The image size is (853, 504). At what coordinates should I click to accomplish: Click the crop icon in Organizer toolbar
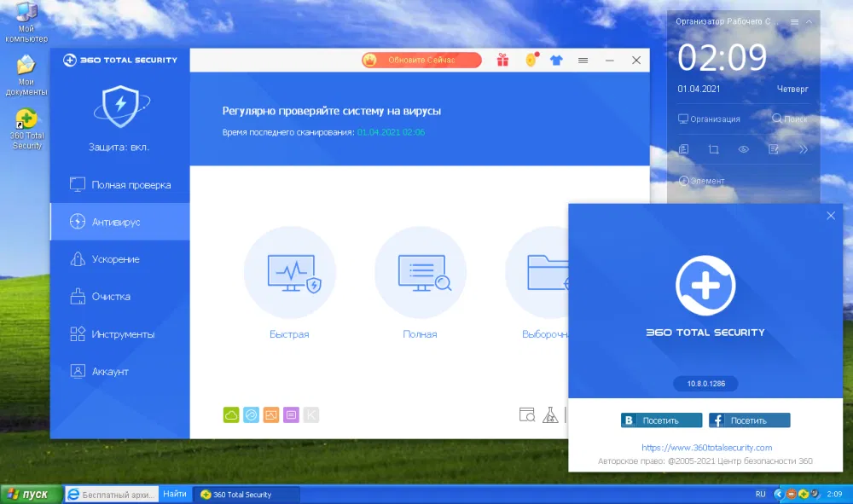[x=714, y=149]
